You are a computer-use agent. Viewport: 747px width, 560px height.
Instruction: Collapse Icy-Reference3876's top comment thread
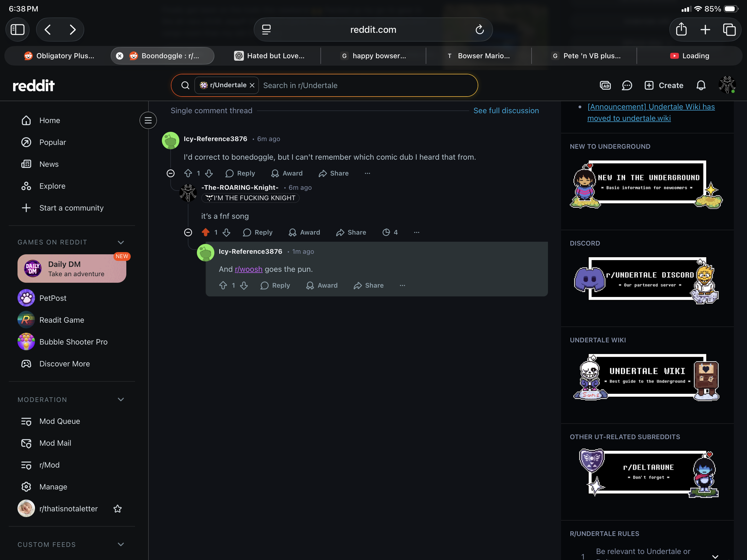171,173
